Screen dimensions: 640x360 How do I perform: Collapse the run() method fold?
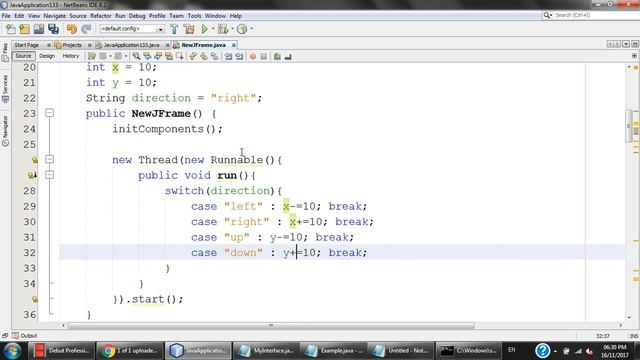pyautogui.click(x=49, y=175)
